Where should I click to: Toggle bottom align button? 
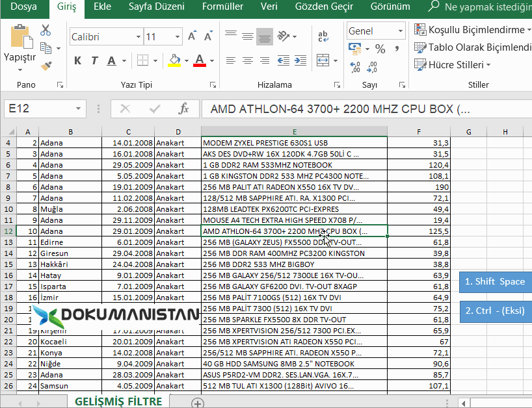pos(265,36)
